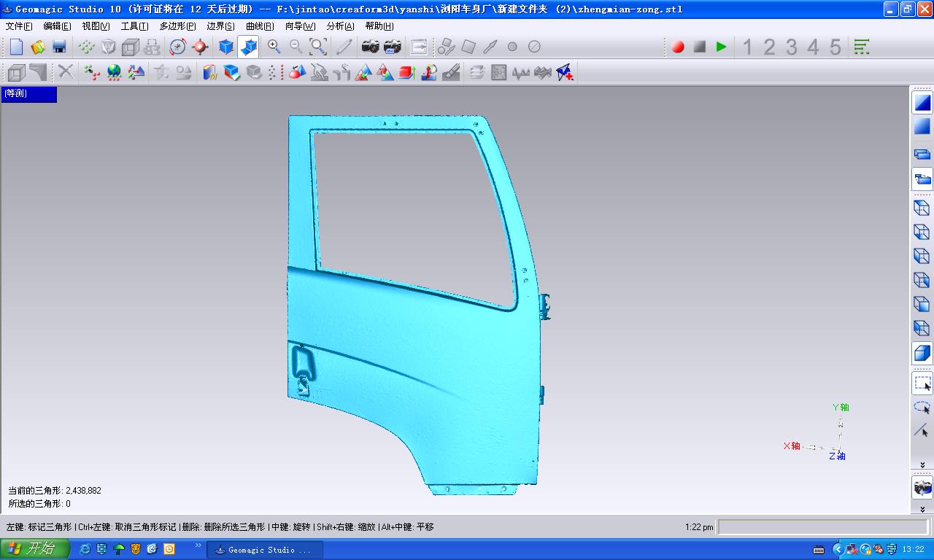934x560 pixels.
Task: Toggle the isometric solid cube view
Action: 922,354
